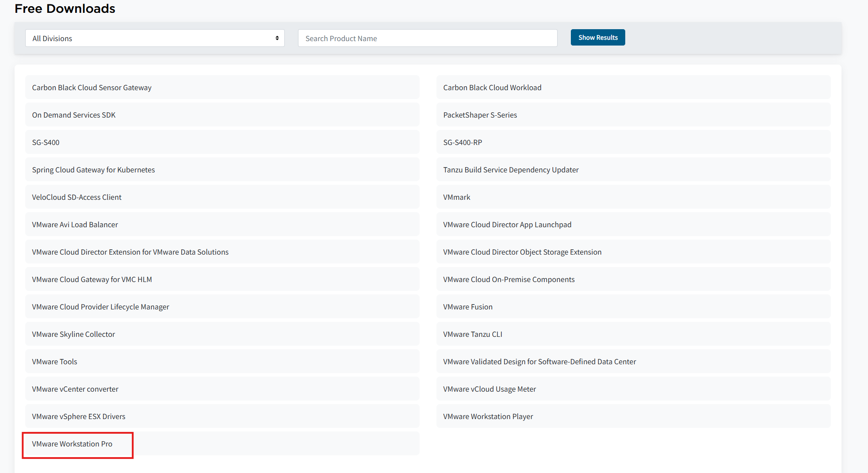Click the Show Results button
This screenshot has height=473, width=868.
click(x=598, y=38)
